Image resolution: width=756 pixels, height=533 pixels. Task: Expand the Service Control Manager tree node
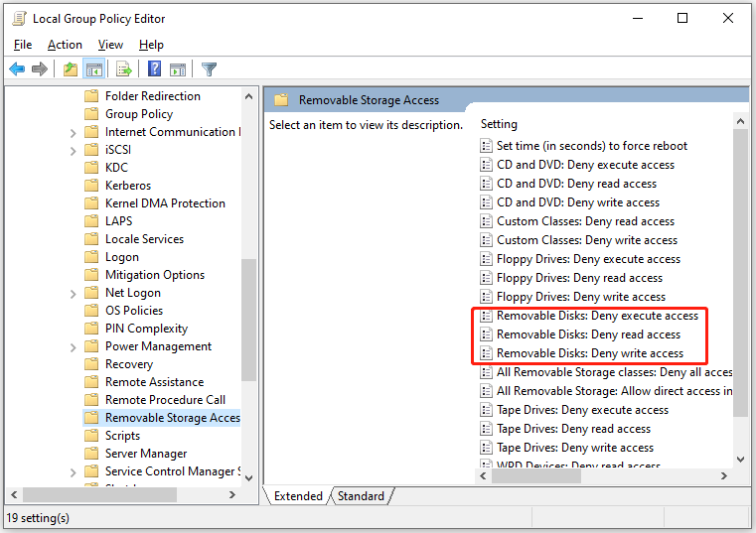73,471
